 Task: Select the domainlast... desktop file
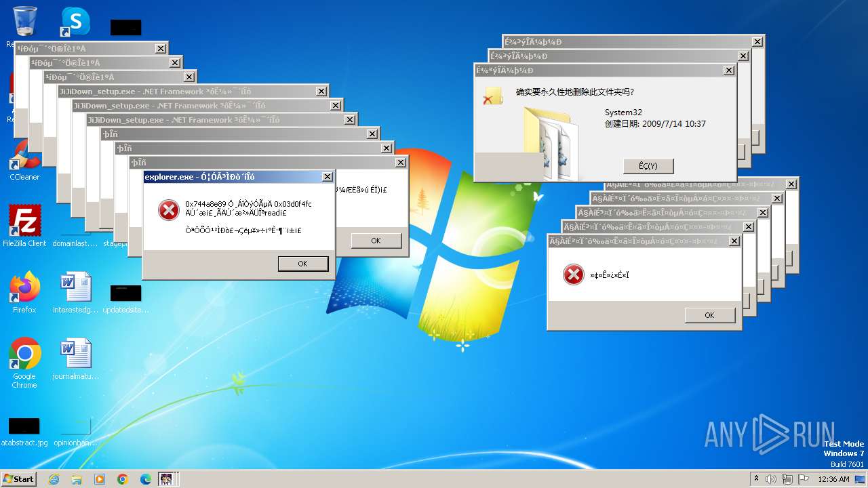75,243
